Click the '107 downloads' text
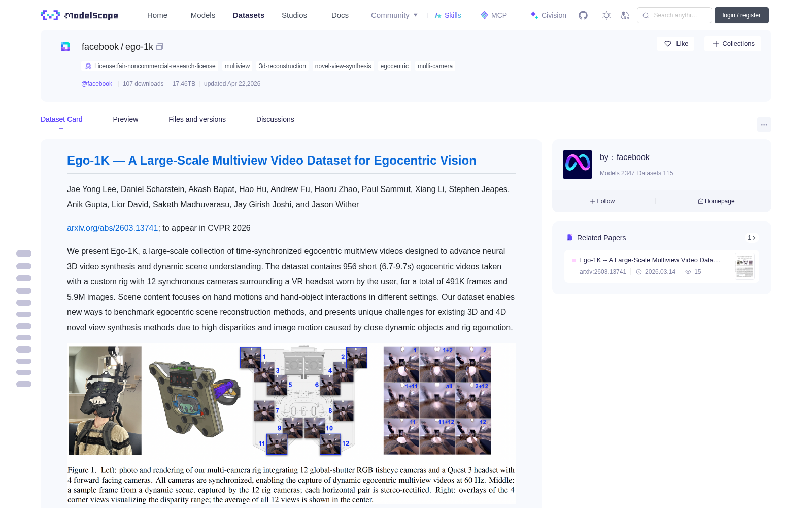 [143, 84]
